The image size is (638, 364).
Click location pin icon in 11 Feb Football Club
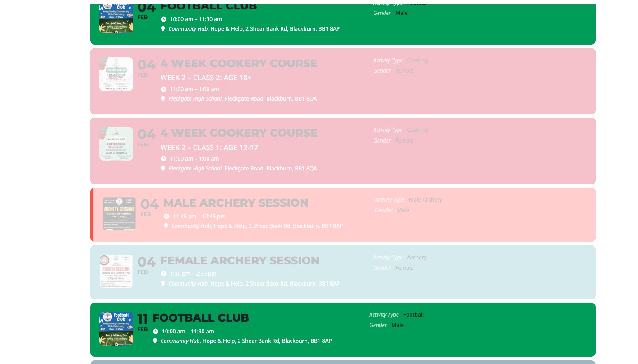click(155, 341)
